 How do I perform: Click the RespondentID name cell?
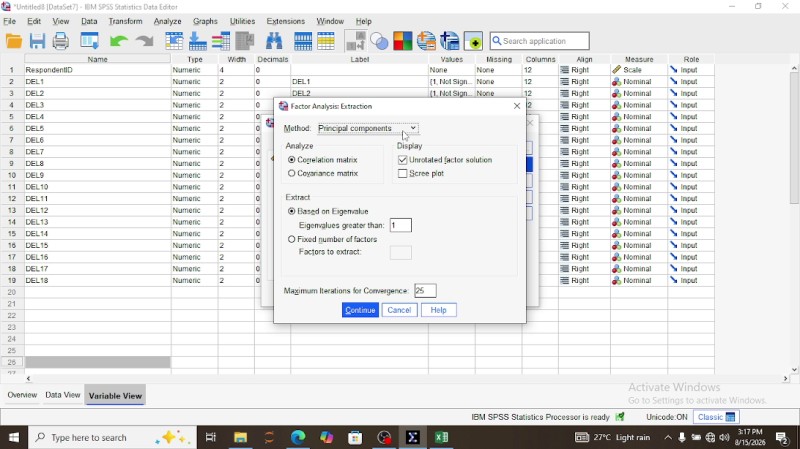click(97, 70)
